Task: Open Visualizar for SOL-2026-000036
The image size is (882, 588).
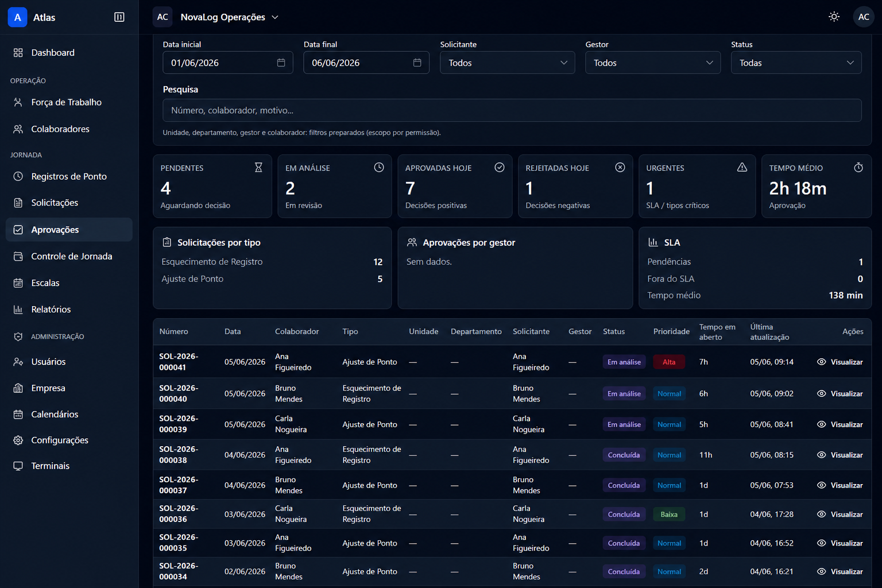Action: click(840, 514)
